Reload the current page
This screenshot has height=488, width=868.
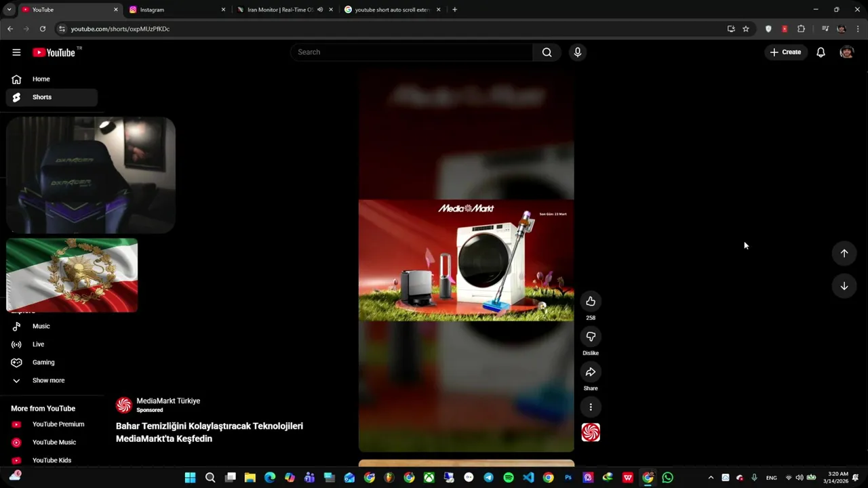coord(43,29)
